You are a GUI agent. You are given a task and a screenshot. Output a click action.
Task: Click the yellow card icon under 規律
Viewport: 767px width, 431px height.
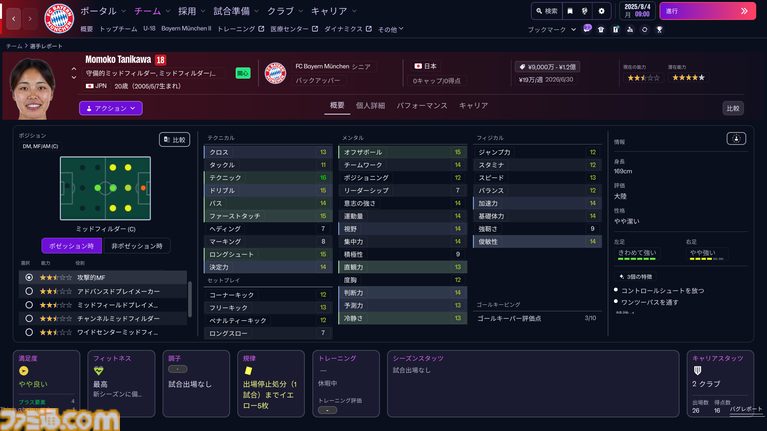coord(247,370)
